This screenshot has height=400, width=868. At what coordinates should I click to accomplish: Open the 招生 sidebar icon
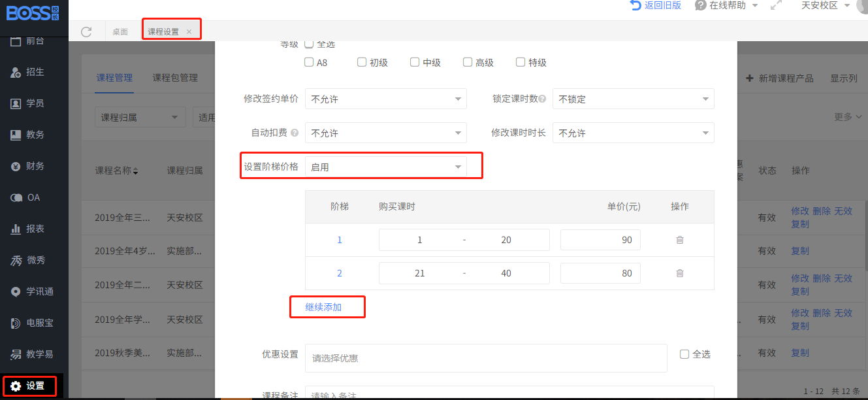[16, 73]
